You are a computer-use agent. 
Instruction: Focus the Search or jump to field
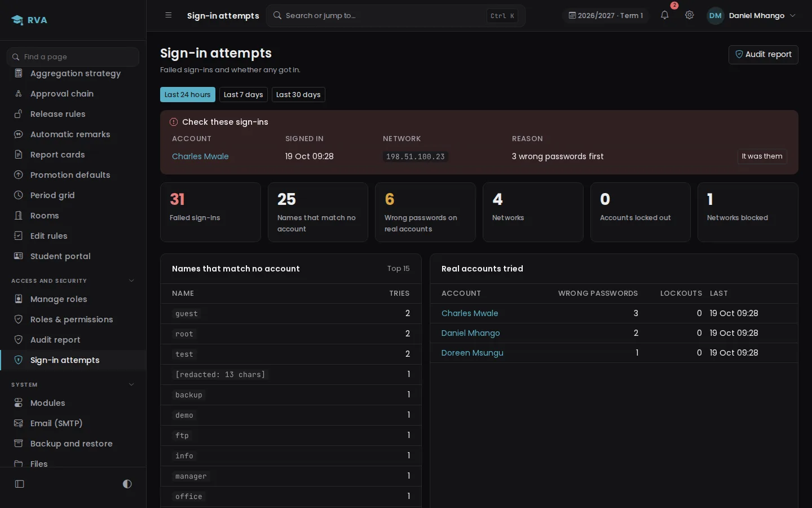(x=396, y=15)
